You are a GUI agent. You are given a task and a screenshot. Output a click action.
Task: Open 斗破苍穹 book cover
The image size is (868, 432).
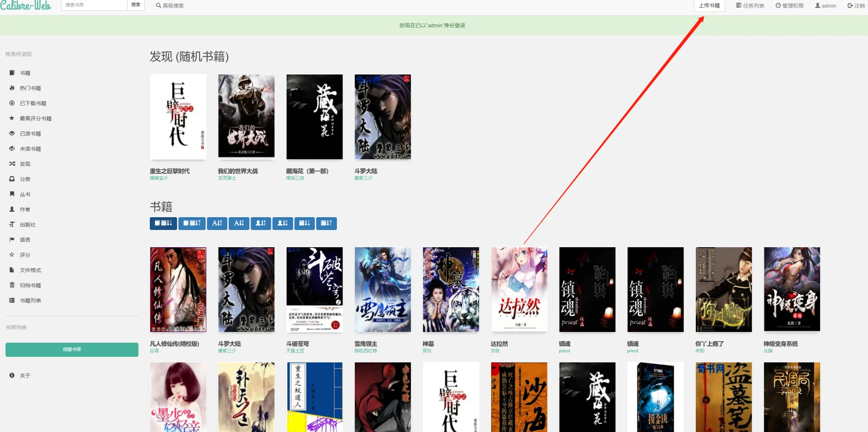(315, 290)
